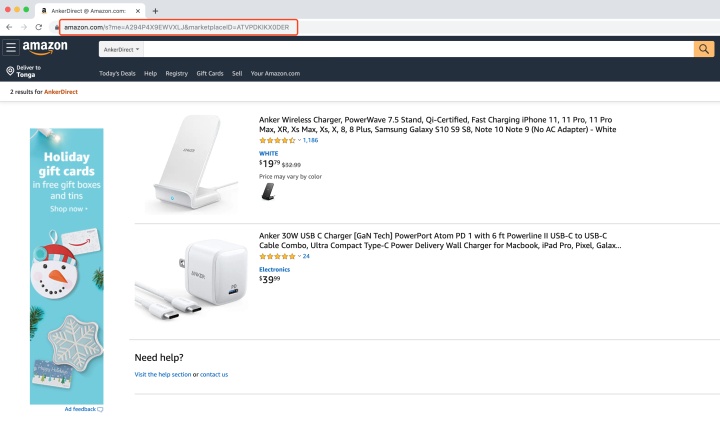This screenshot has width=720, height=426.
Task: Expand rating popover for the 30W charger
Action: pyautogui.click(x=299, y=256)
